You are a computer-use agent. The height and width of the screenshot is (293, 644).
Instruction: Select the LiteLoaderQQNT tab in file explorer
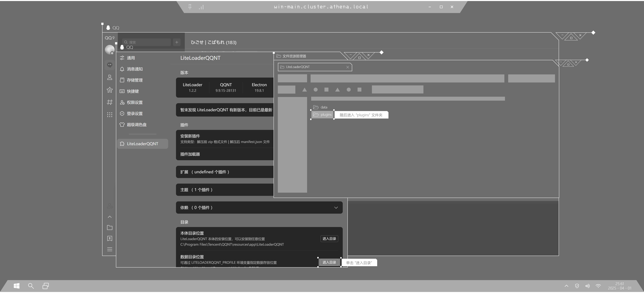point(315,67)
